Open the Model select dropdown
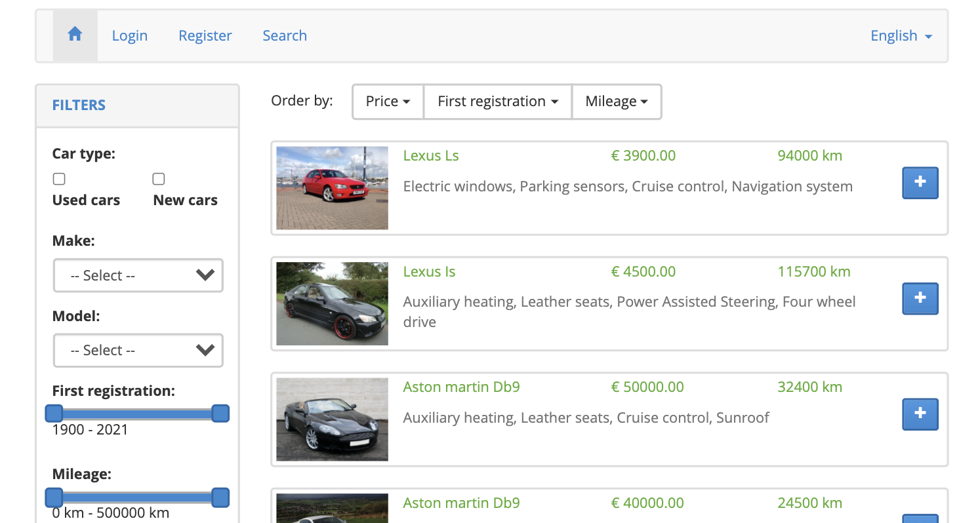 click(x=138, y=350)
